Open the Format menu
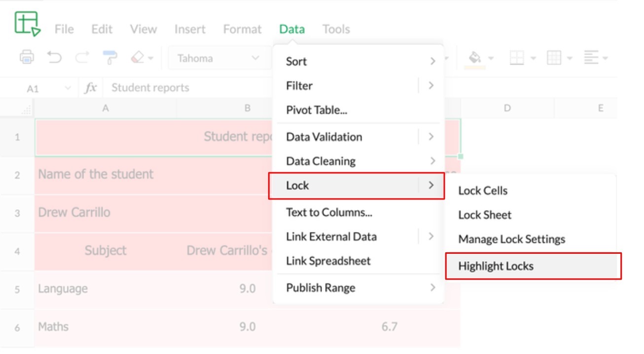Image resolution: width=644 pixels, height=354 pixels. coord(242,29)
